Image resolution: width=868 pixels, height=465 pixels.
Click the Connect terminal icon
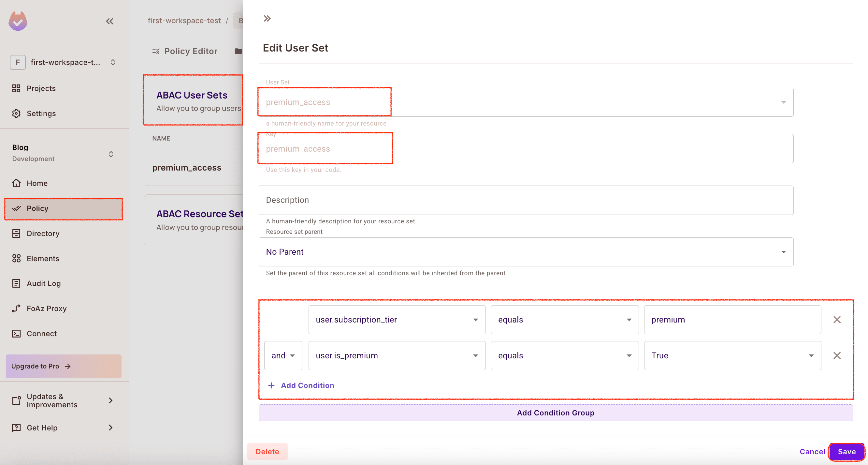click(16, 334)
